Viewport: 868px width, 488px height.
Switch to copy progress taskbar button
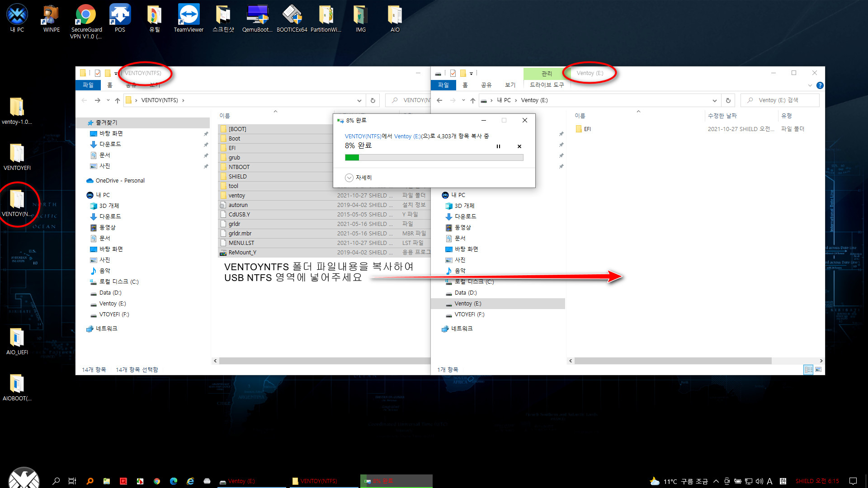pos(396,481)
